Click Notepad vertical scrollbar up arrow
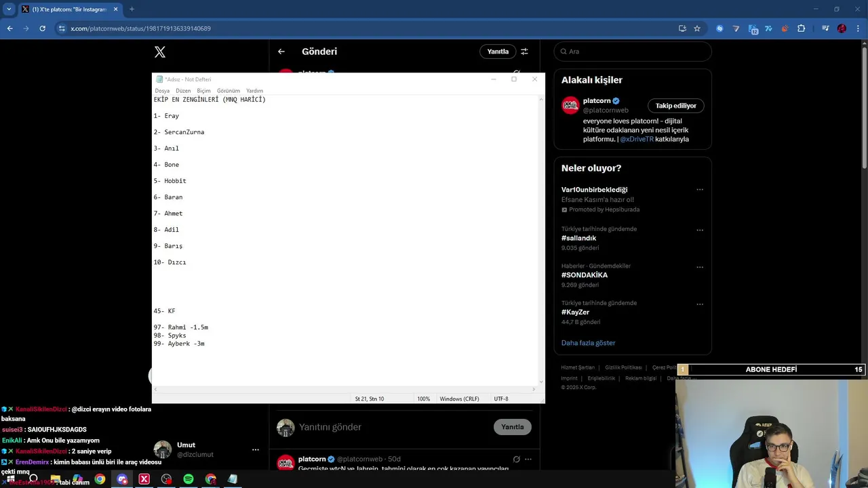 541,99
